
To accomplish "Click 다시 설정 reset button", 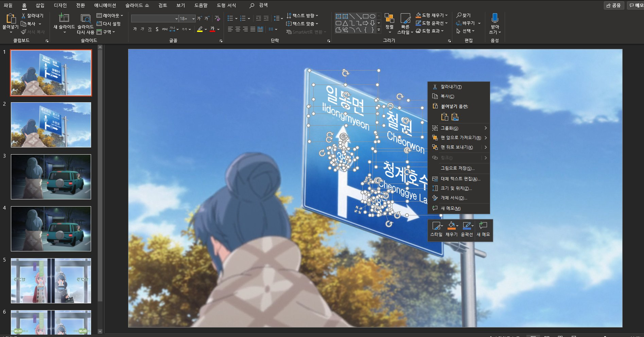I will coord(109,24).
